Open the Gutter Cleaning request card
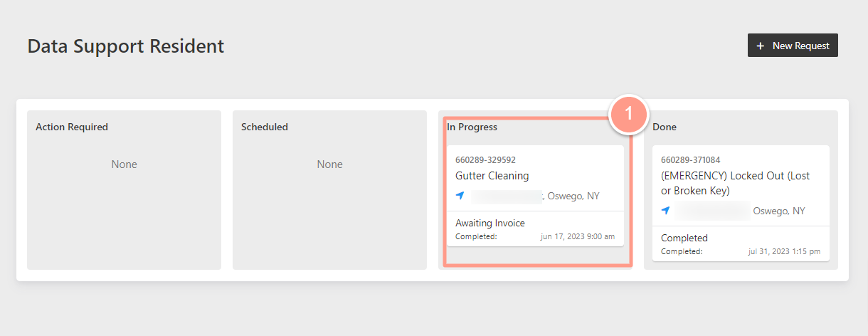 click(x=535, y=196)
